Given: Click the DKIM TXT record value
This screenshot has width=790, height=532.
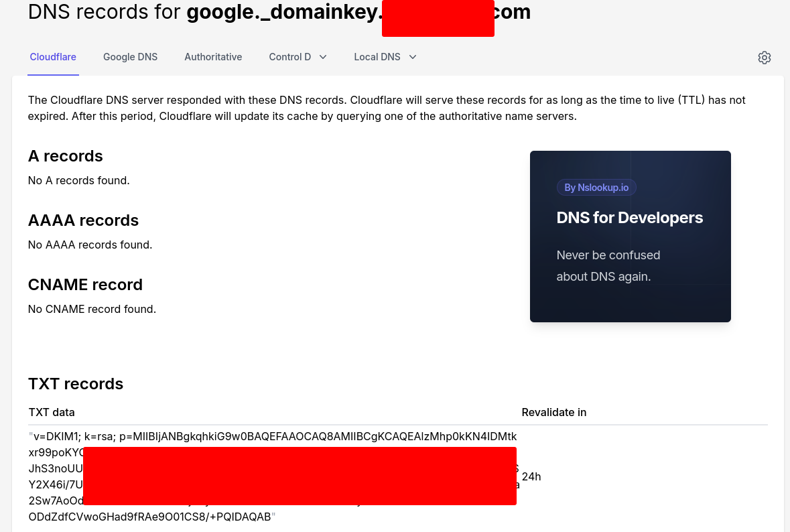Looking at the screenshot, I should [x=273, y=476].
